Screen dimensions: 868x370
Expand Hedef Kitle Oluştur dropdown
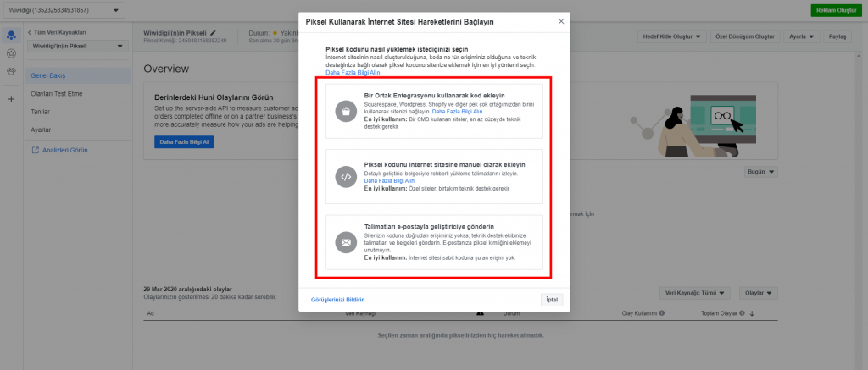pyautogui.click(x=671, y=36)
